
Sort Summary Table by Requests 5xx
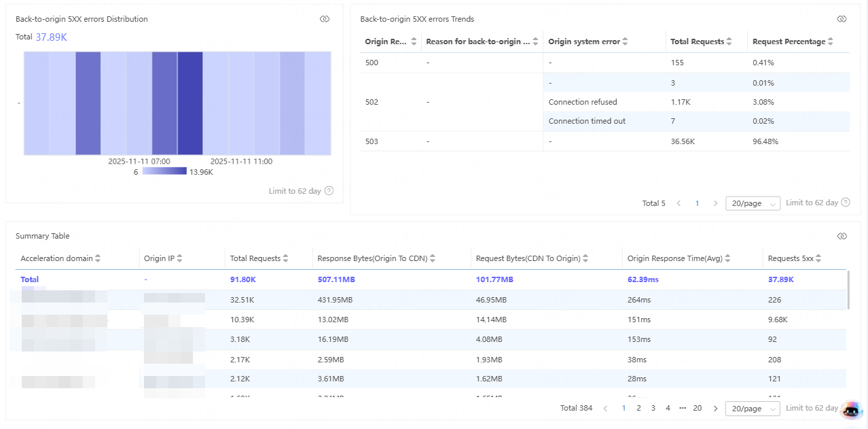point(818,258)
